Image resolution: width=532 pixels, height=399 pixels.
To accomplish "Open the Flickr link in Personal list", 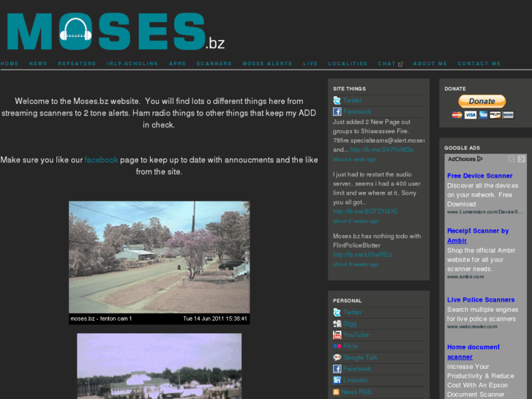I will point(351,346).
